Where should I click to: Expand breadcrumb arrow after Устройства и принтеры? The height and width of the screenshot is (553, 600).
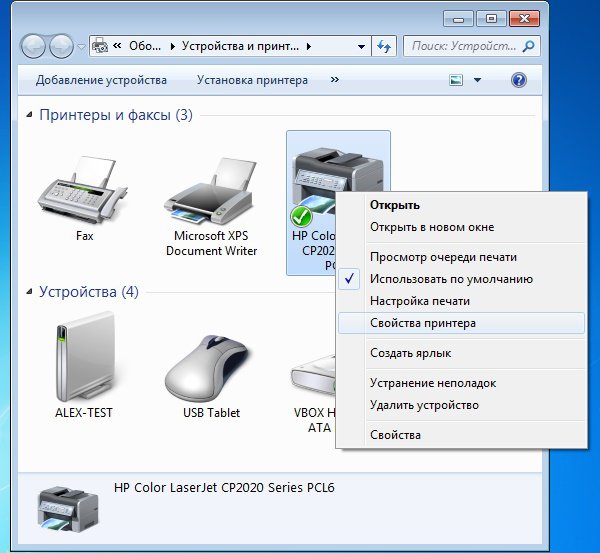[x=309, y=47]
